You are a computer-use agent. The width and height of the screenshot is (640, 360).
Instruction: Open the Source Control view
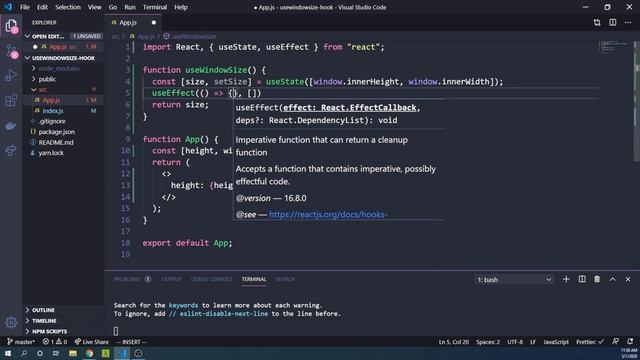11,51
